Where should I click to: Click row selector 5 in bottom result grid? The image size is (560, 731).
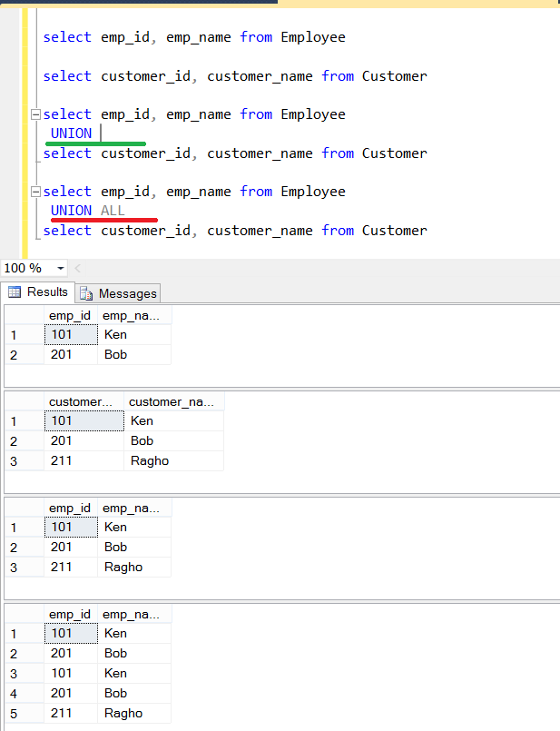coord(12,713)
